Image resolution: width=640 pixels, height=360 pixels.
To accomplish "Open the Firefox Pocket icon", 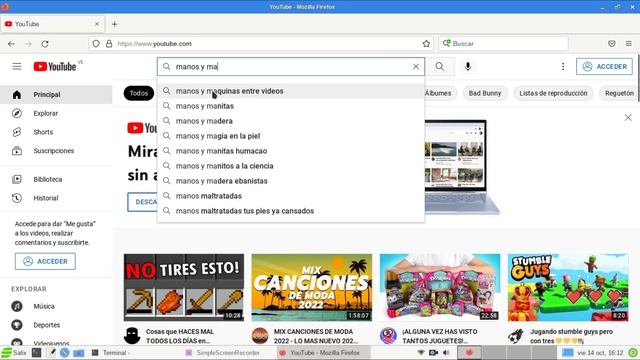I will pos(611,44).
